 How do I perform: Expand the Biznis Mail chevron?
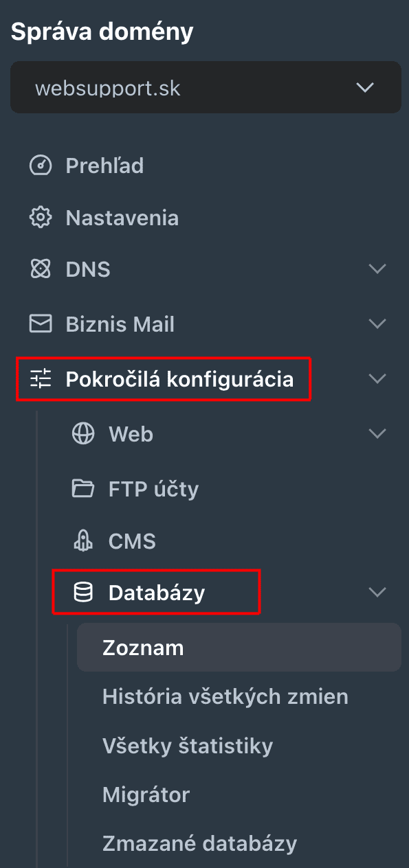[377, 323]
